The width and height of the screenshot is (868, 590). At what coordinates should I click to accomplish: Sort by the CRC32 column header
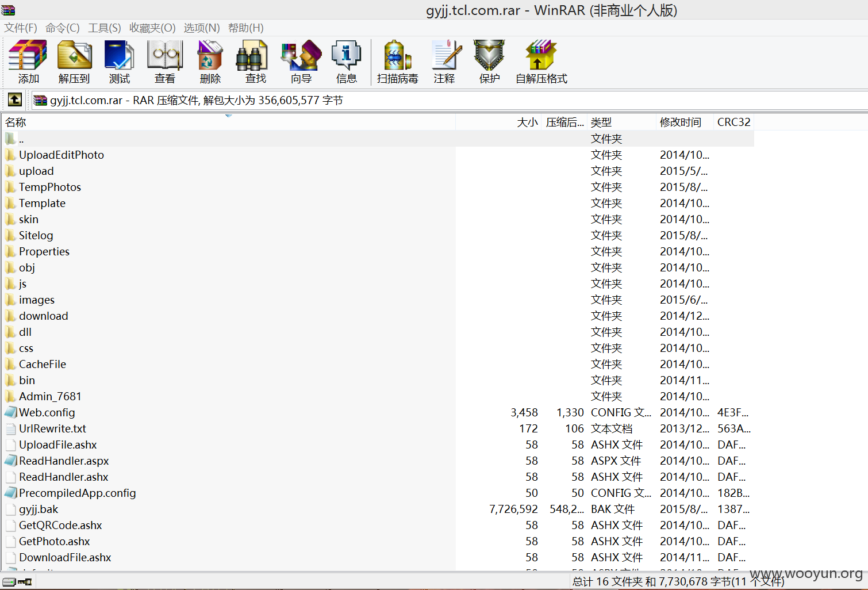pos(734,122)
